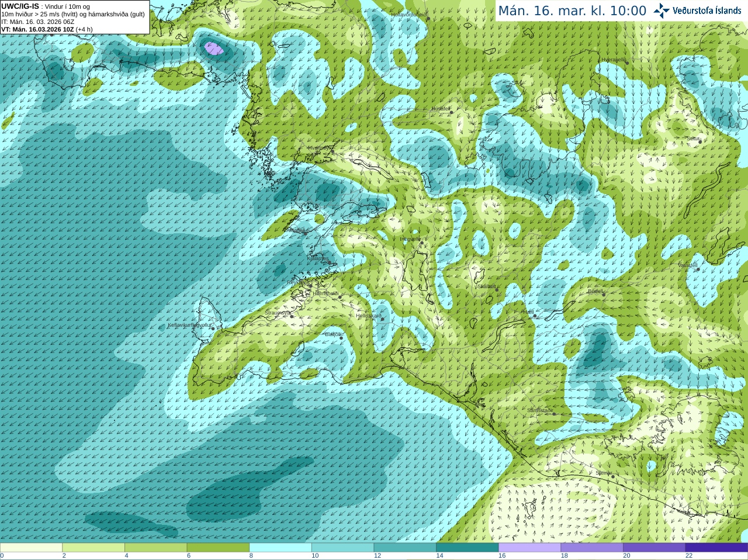The height and width of the screenshot is (560, 748).
Task: Pick the 6–8 m/s olive green legend swatch
Action: coord(218,547)
